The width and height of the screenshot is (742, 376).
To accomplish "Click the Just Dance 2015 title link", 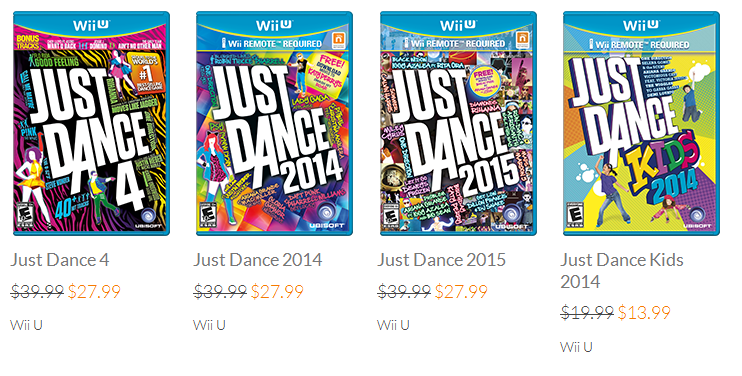I will pos(442,260).
